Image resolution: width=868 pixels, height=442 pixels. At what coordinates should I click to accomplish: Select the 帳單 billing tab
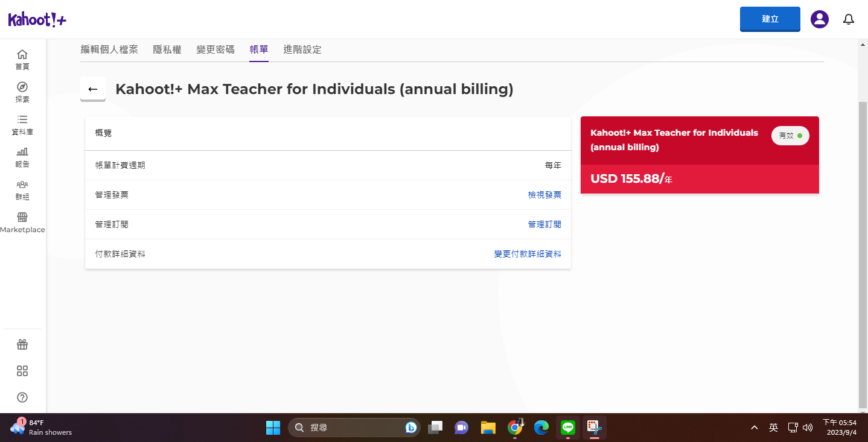259,49
